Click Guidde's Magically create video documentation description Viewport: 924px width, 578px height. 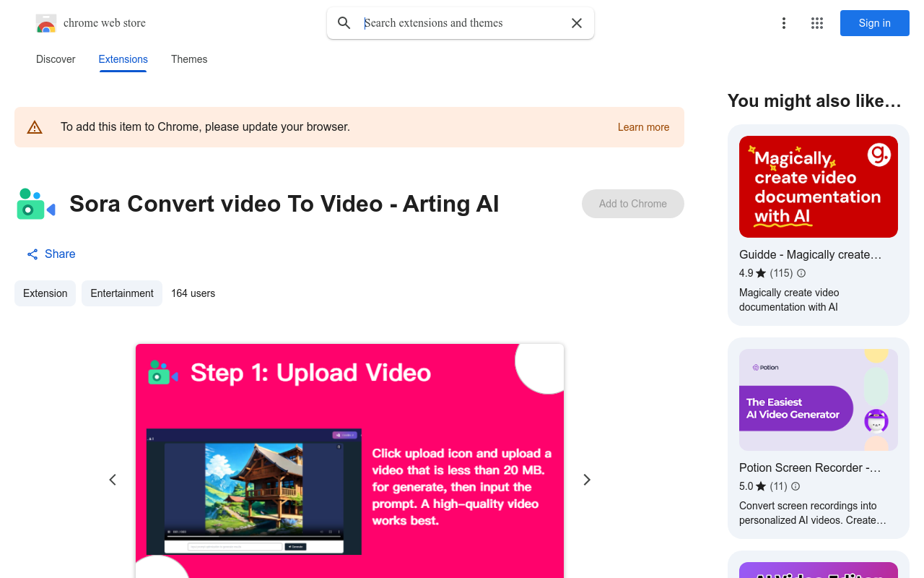pyautogui.click(x=789, y=300)
